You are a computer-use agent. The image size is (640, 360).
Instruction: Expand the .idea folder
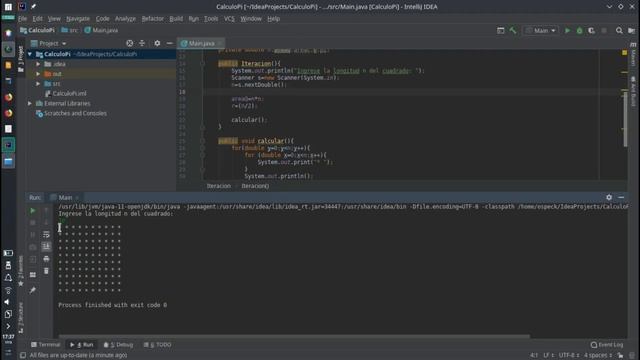38,64
